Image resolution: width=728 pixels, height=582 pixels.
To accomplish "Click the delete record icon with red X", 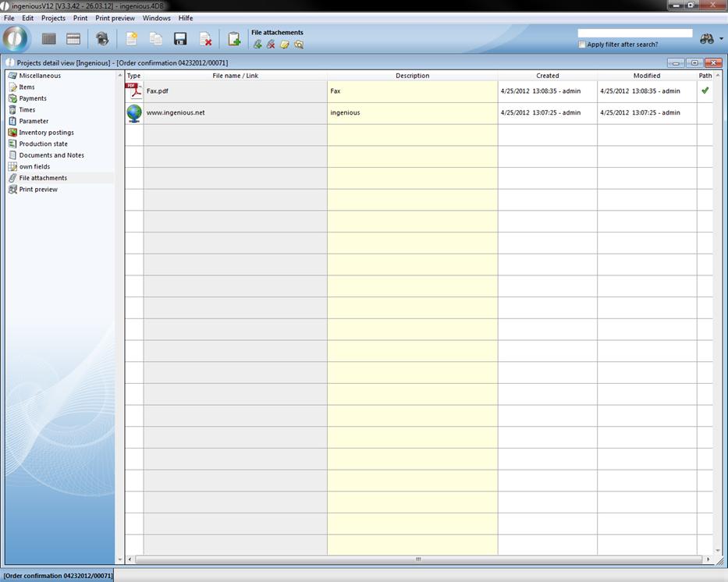I will [x=205, y=39].
